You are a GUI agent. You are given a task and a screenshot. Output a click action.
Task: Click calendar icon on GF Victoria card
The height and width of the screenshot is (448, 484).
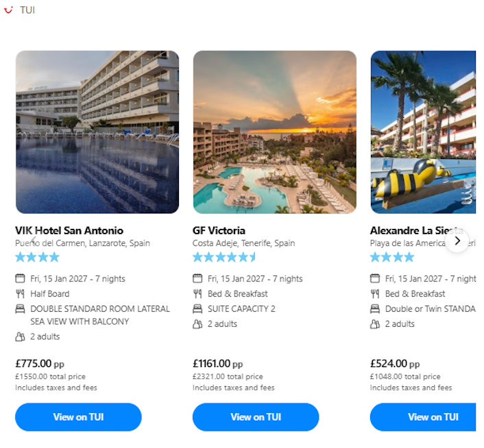(x=197, y=279)
